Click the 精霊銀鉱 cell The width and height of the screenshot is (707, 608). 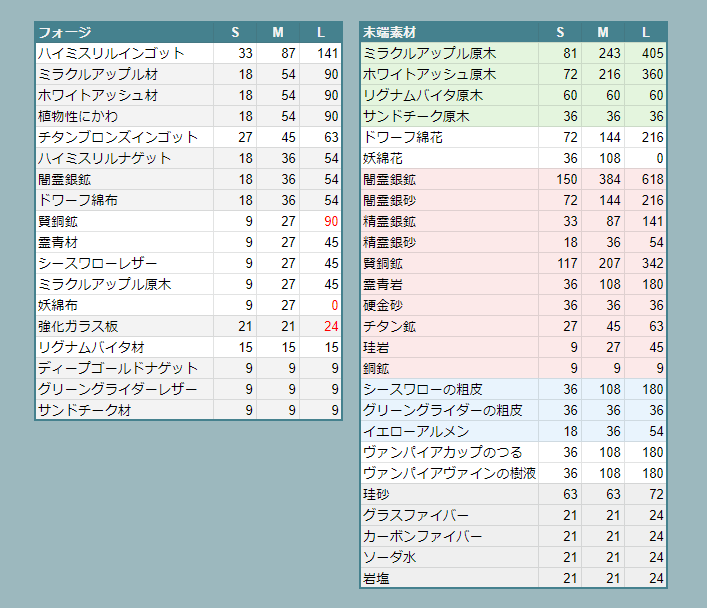coord(450,221)
